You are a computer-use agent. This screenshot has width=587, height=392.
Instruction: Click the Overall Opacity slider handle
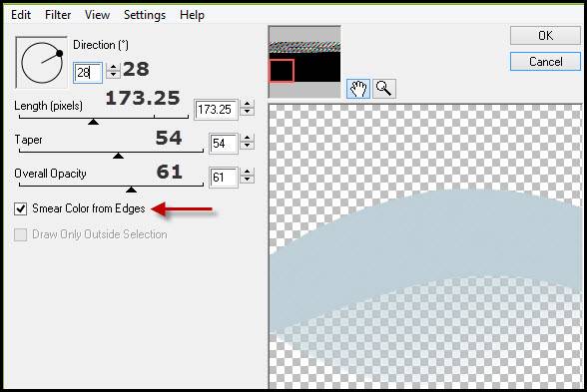(x=131, y=190)
